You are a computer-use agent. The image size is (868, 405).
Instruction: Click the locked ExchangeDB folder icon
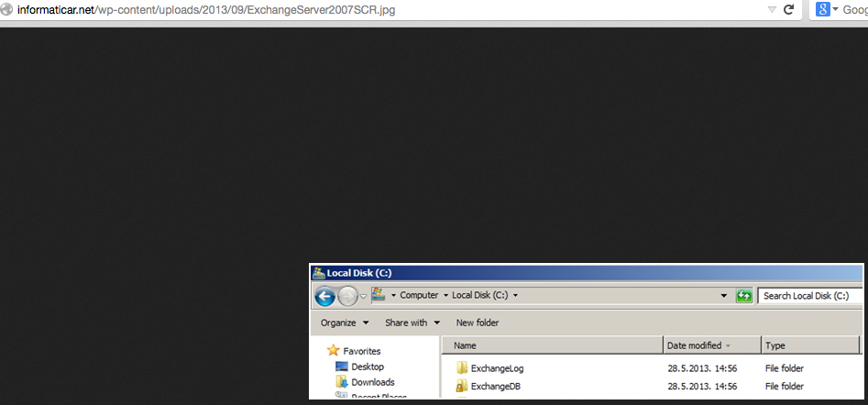click(x=462, y=386)
